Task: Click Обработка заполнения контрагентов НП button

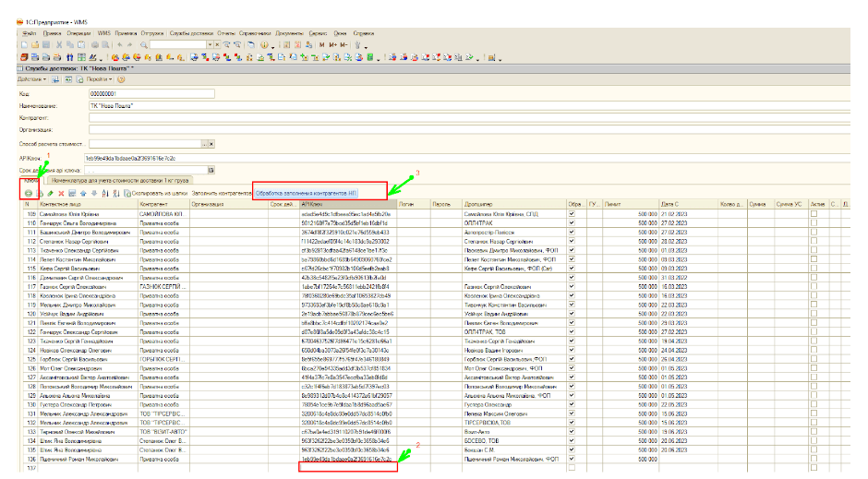Action: [x=306, y=193]
